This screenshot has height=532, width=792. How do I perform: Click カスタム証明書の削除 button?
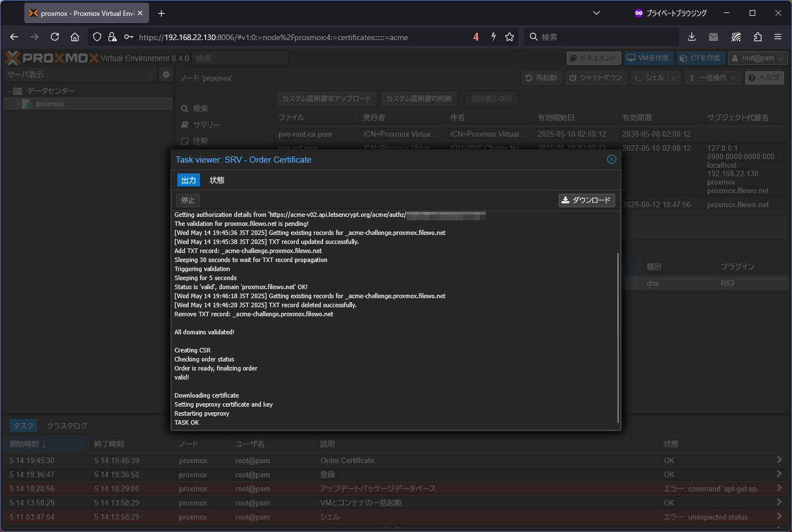pyautogui.click(x=419, y=99)
